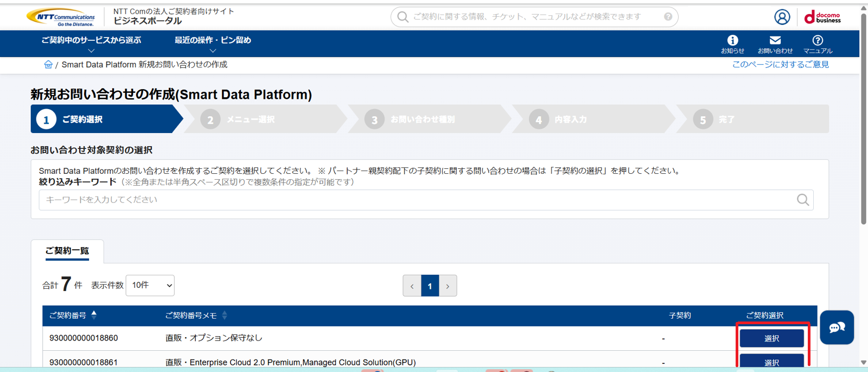Go to home via breadcrumb house icon

pyautogui.click(x=48, y=65)
